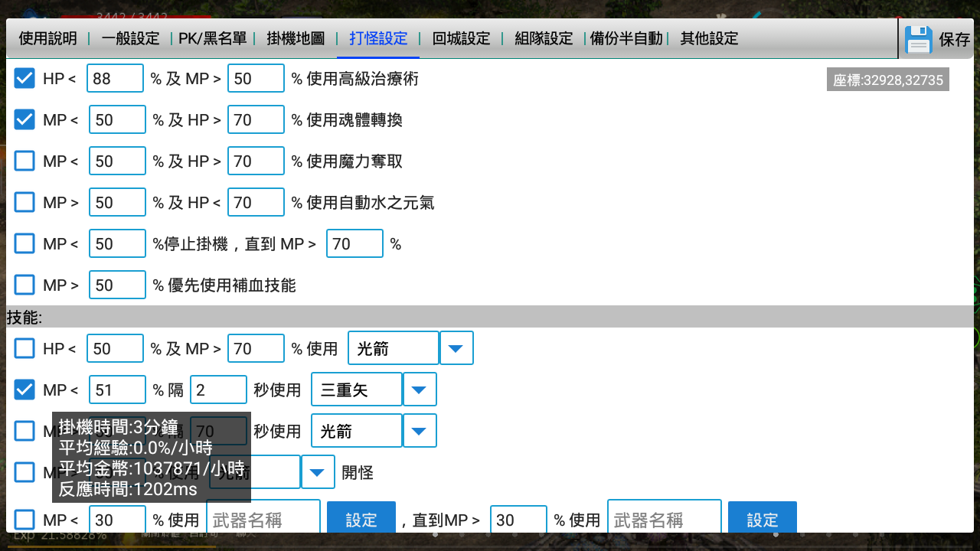Screen dimensions: 980x551
Task: Click MP field with 50 in 魔力奪取 row
Action: (117, 161)
